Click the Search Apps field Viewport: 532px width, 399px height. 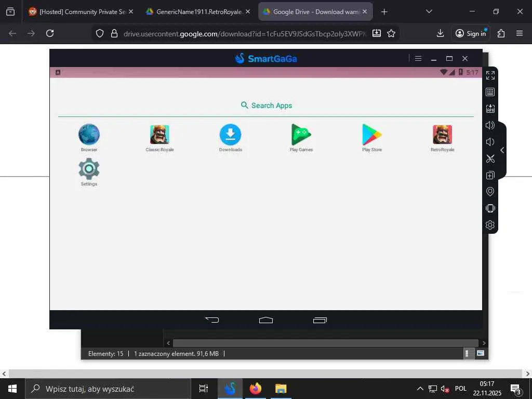click(x=267, y=105)
